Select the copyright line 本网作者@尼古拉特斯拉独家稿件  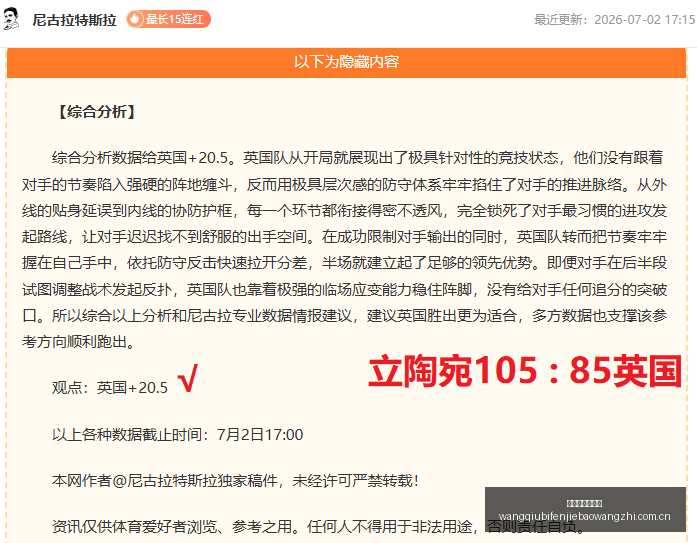(235, 480)
